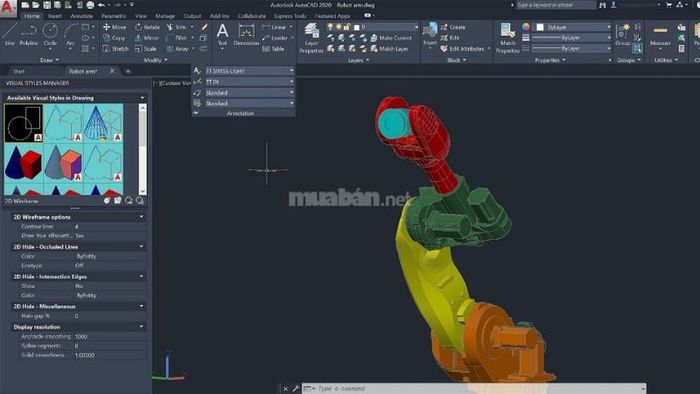Open the AutoCAD application menu logo

coord(8,7)
